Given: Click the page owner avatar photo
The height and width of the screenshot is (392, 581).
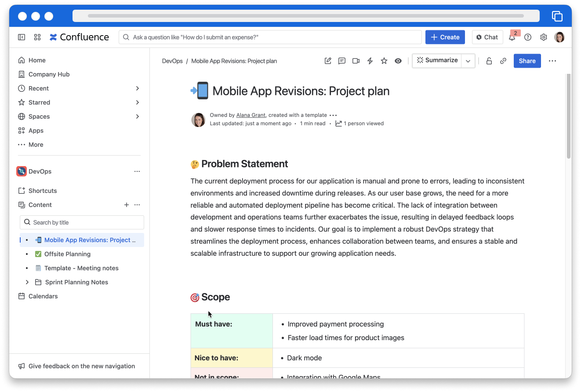Looking at the screenshot, I should pyautogui.click(x=199, y=120).
